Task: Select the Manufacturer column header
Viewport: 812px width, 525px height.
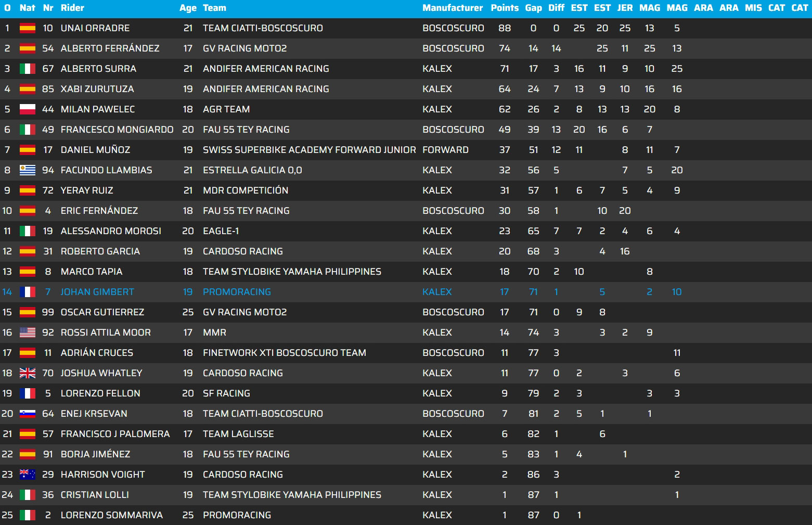Action: point(452,8)
